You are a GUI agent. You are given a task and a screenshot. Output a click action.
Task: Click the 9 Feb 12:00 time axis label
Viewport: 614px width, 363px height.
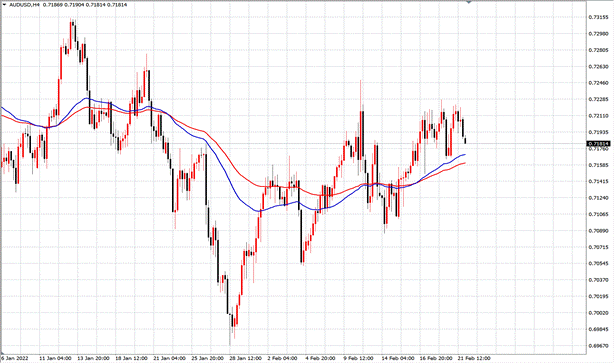(358, 358)
